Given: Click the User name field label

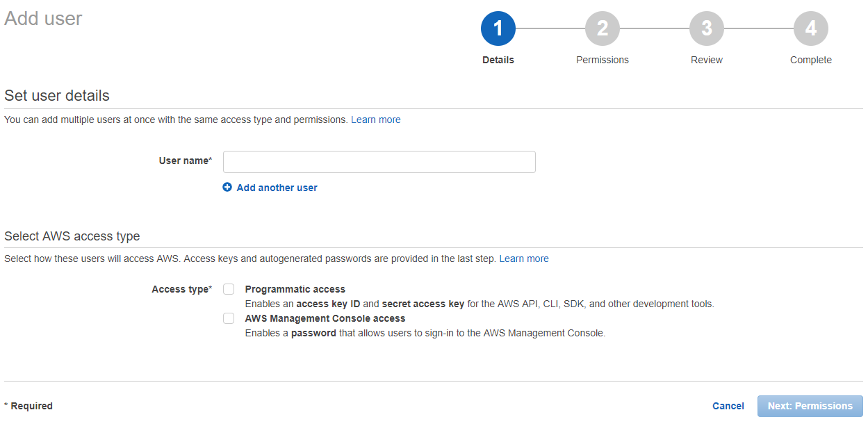Looking at the screenshot, I should (x=186, y=161).
